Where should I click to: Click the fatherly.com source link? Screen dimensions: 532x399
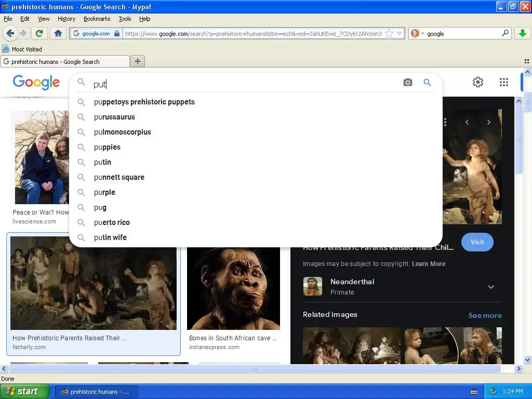(x=29, y=347)
